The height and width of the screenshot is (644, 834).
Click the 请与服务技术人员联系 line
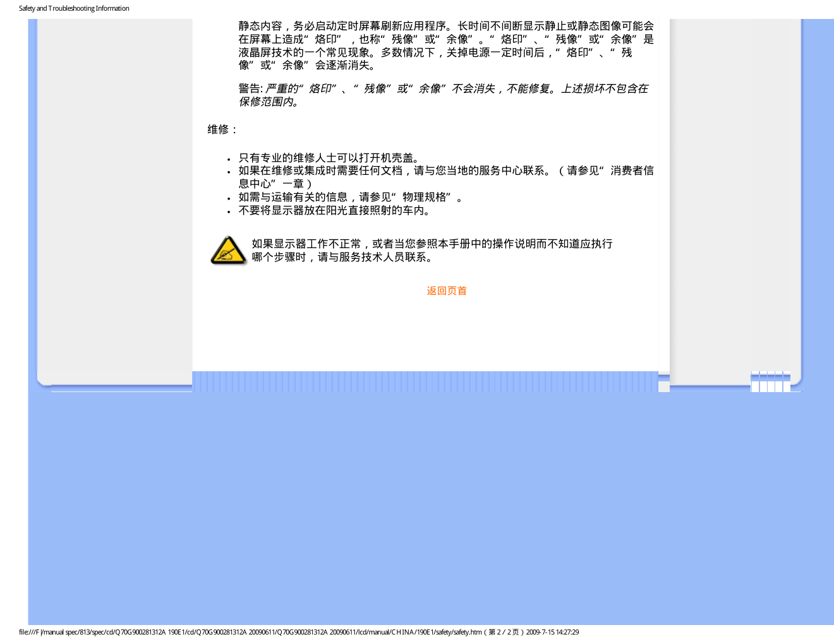pos(342,257)
